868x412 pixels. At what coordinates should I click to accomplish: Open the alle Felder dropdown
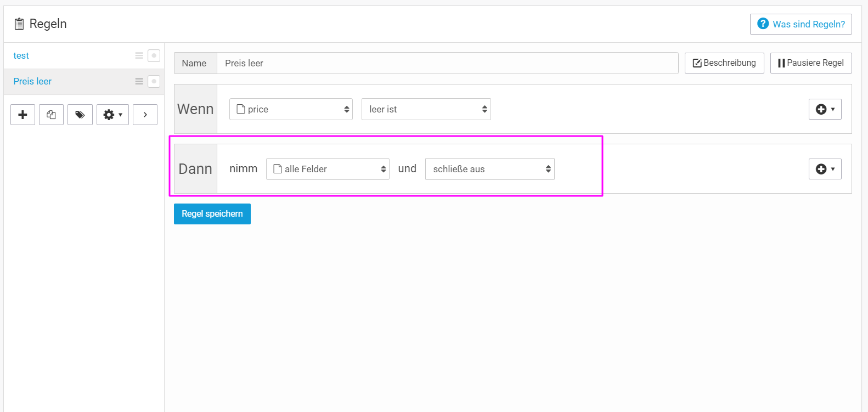328,169
